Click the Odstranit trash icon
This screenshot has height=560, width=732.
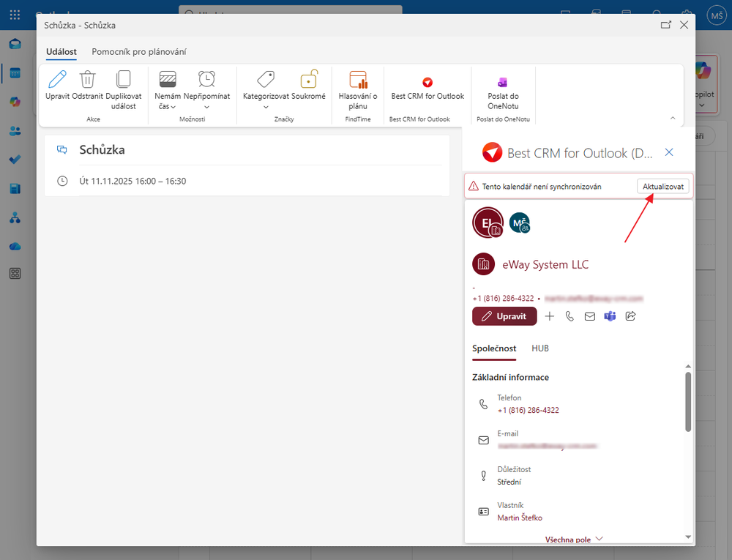click(88, 80)
